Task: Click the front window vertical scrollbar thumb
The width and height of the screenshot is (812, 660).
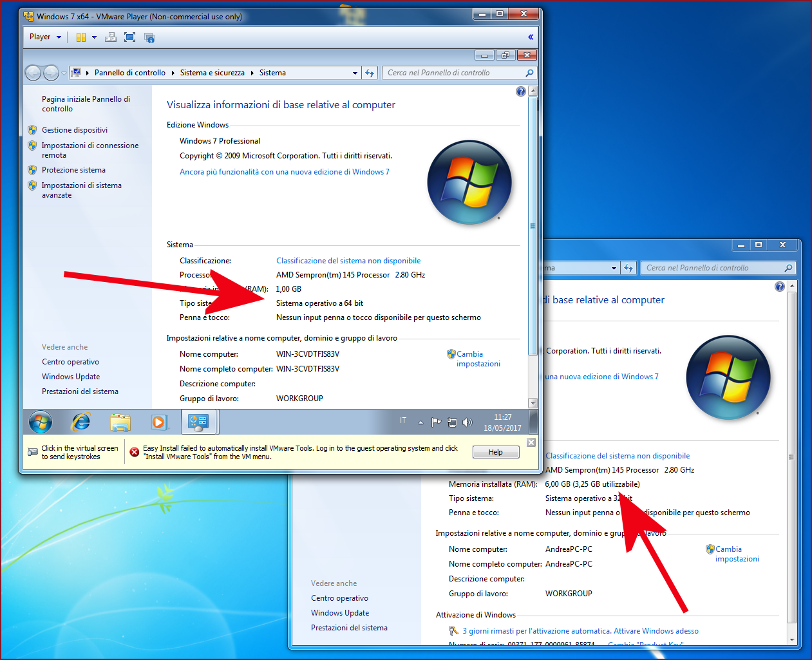Action: [533, 225]
